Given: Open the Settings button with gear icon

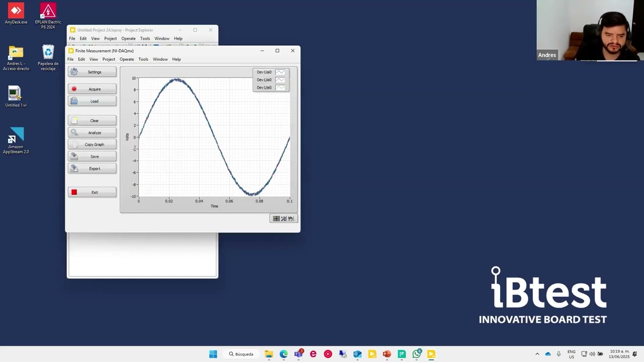Looking at the screenshot, I should tap(92, 72).
